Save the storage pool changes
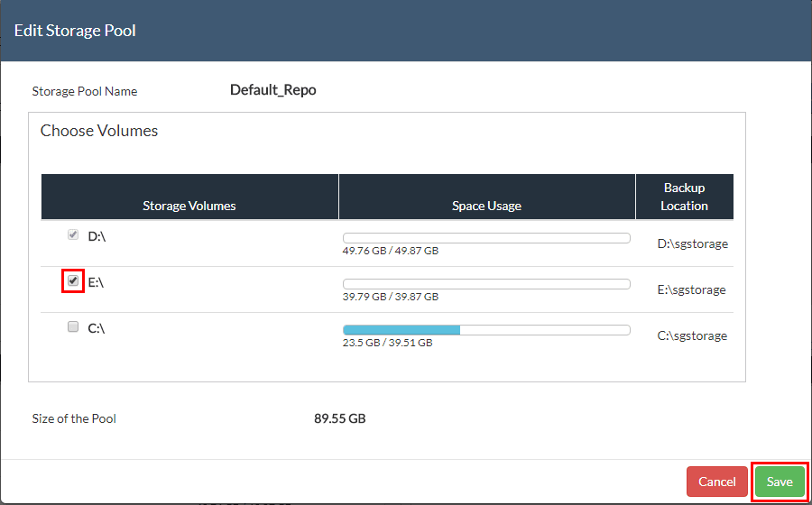 [x=780, y=482]
